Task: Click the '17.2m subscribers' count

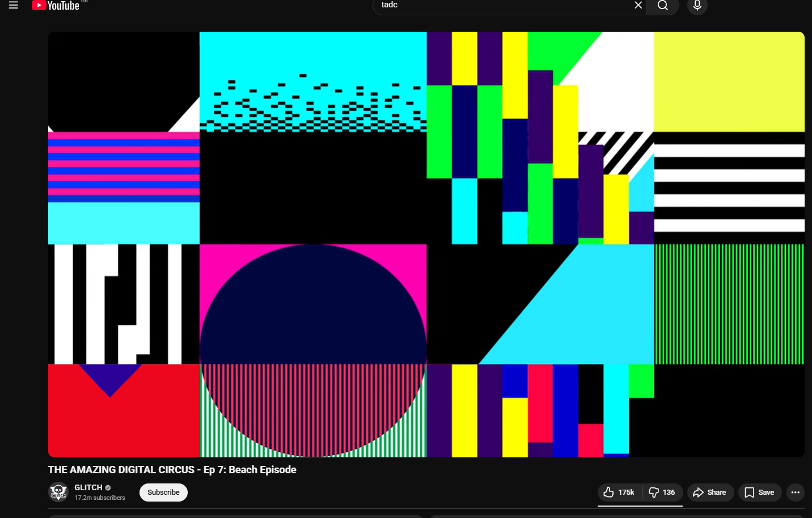Action: pyautogui.click(x=100, y=498)
